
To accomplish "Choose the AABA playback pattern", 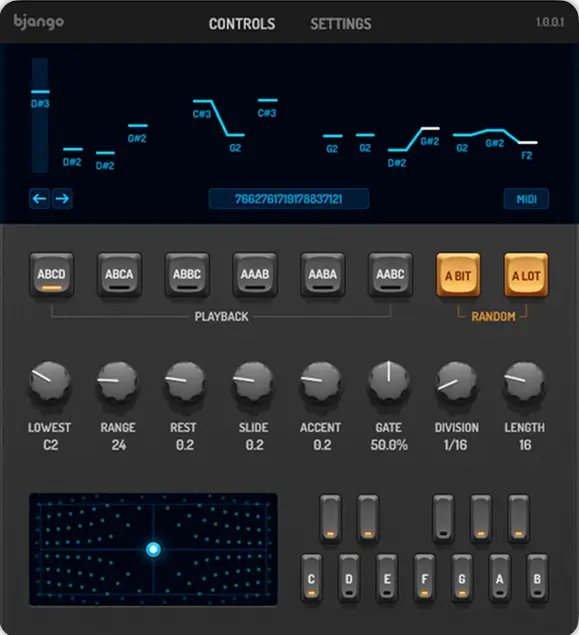I will point(322,275).
